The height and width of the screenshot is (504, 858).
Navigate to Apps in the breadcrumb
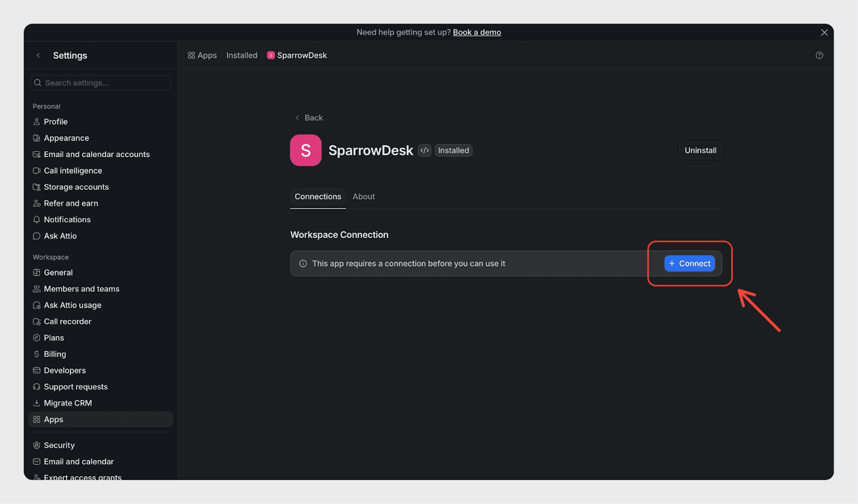(x=202, y=55)
